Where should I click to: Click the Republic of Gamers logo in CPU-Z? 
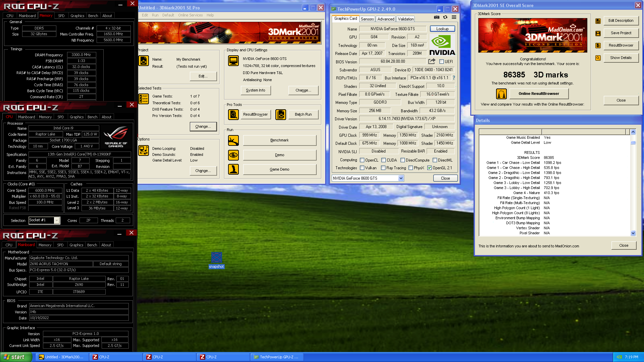click(x=116, y=137)
